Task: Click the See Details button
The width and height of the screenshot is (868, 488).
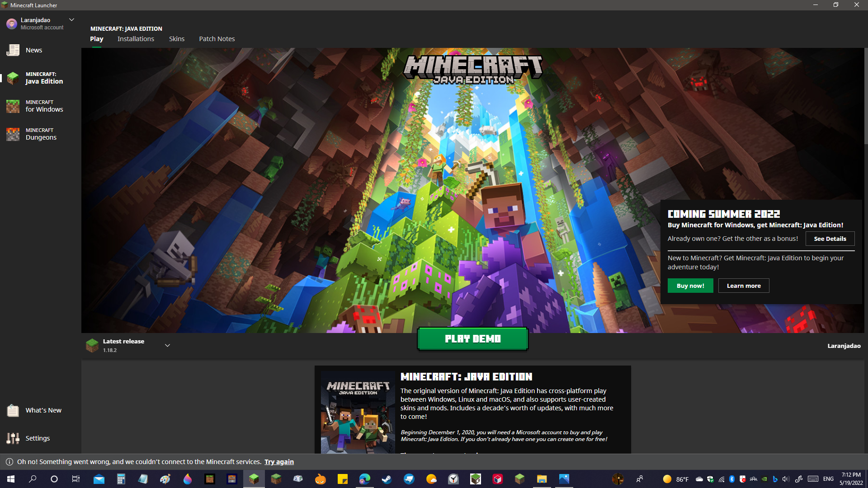Action: [830, 239]
